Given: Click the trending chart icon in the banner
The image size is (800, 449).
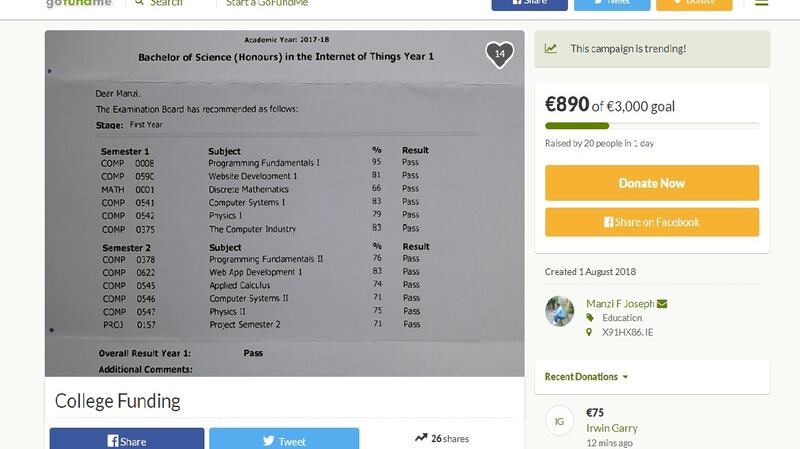Looking at the screenshot, I should tap(551, 48).
